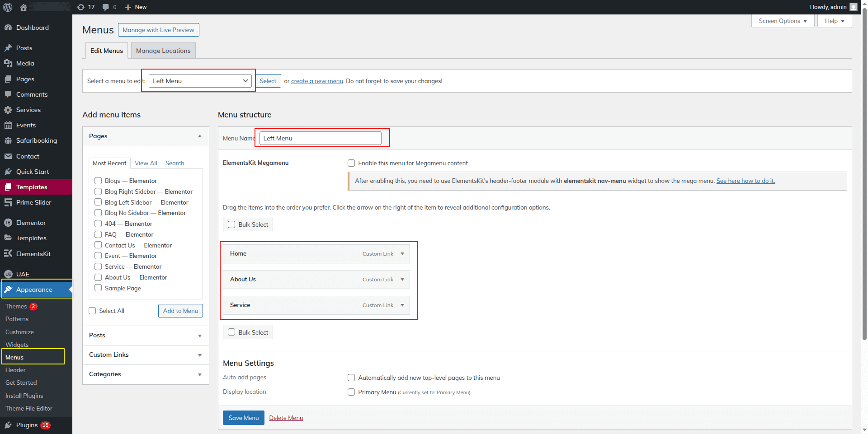Click the page vertical scrollbar
This screenshot has height=434, width=868.
tap(864, 181)
